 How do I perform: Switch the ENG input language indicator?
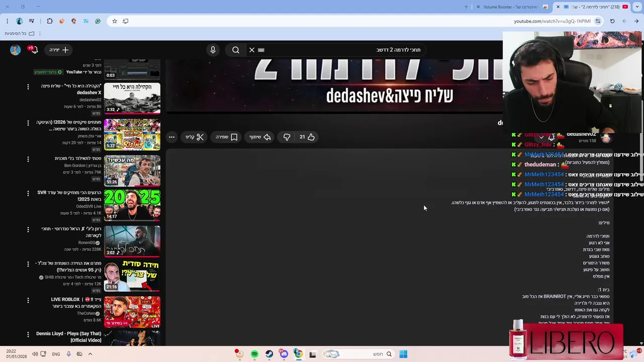(56, 354)
